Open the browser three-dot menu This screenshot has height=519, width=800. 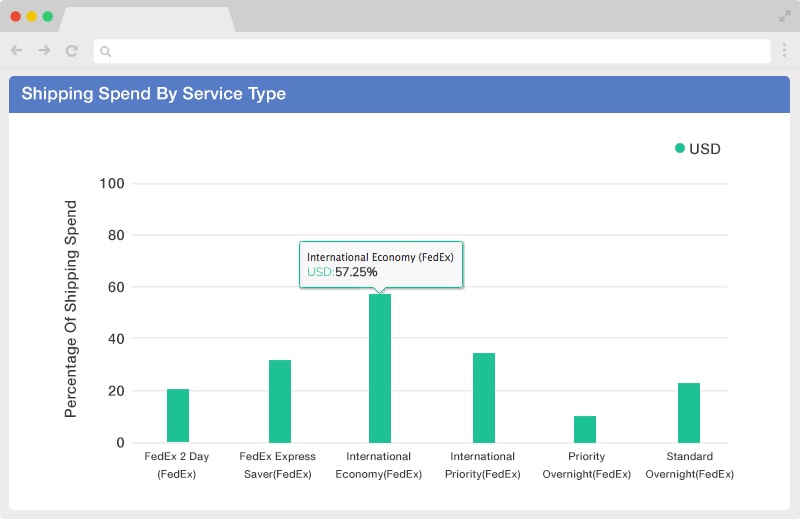point(784,50)
